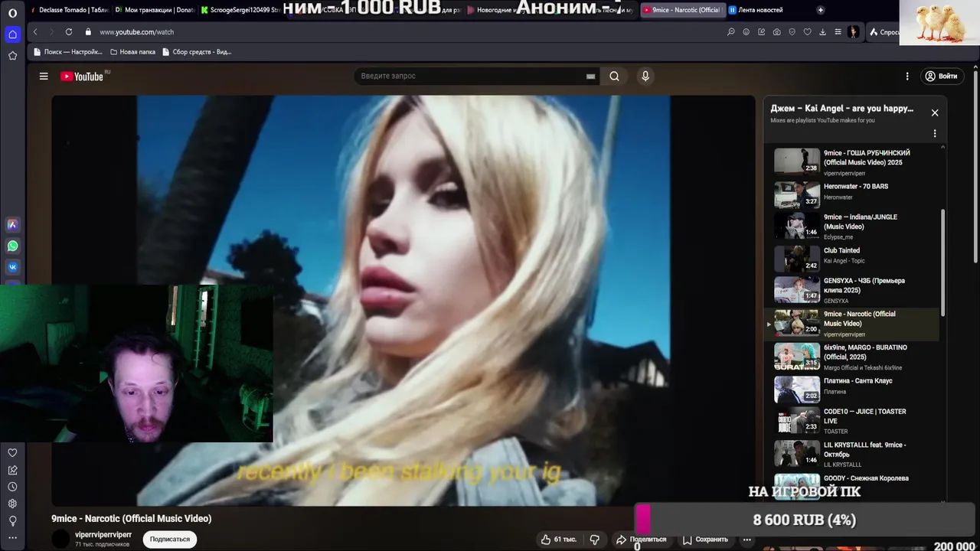Click Подписаться subscribe button

click(x=169, y=540)
